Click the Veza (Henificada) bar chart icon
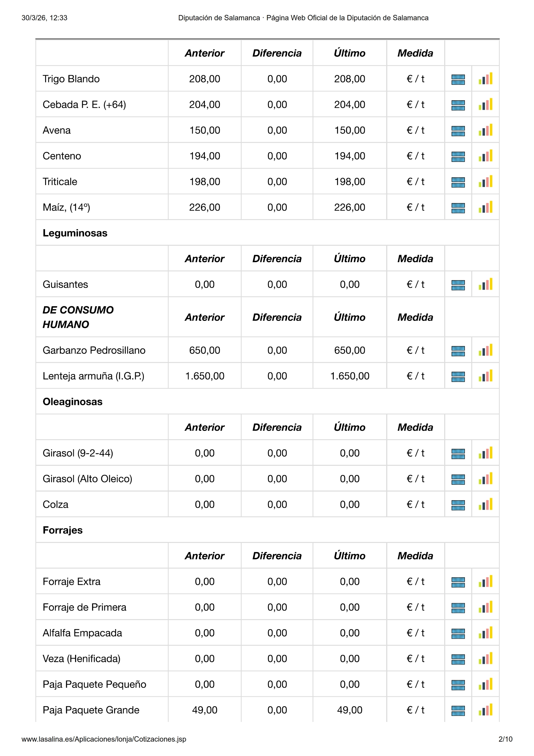 (x=485, y=659)
